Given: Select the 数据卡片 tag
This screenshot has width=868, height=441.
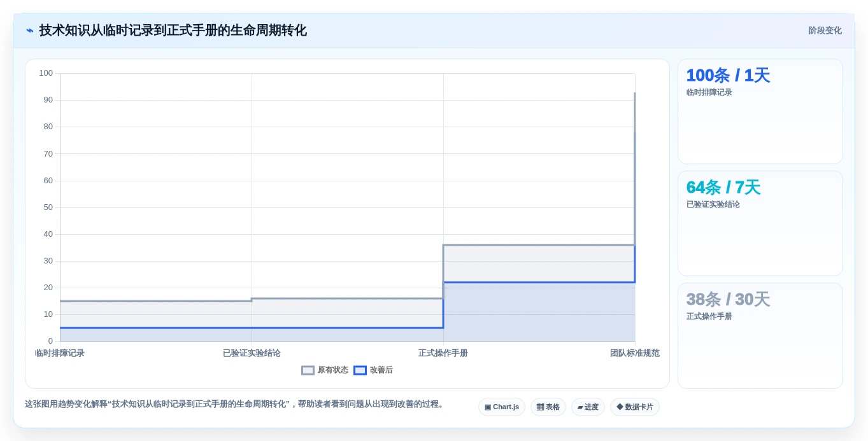Looking at the screenshot, I should click(x=635, y=407).
